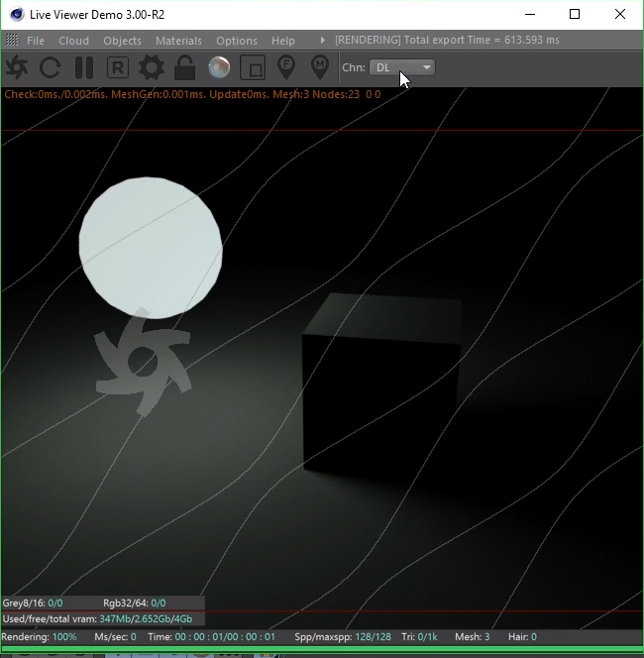The width and height of the screenshot is (644, 658).
Task: Pause the rendering
Action: click(x=84, y=67)
